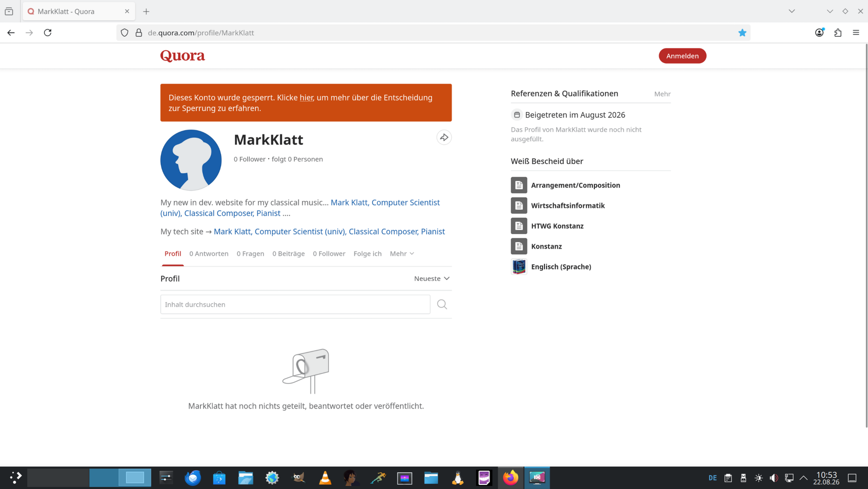Click the Anmelden button
Image resolution: width=868 pixels, height=489 pixels.
pyautogui.click(x=683, y=56)
